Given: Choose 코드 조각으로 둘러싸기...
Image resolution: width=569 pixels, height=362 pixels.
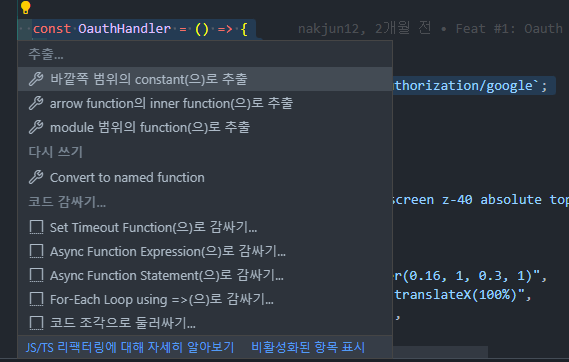Looking at the screenshot, I should click(205, 323).
